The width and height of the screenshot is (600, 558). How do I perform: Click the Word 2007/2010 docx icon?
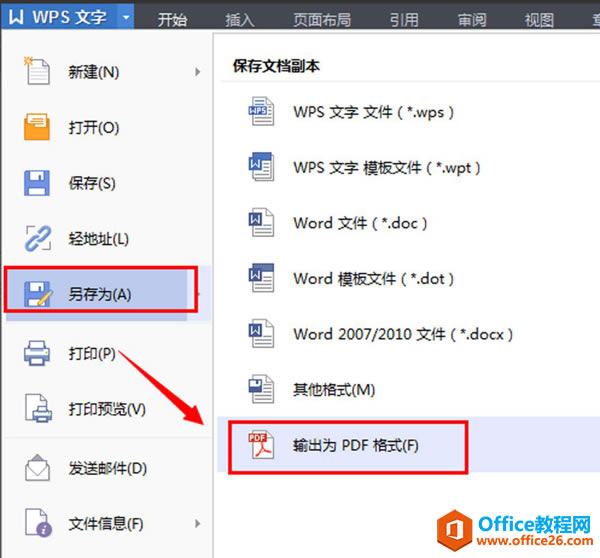pos(261,333)
